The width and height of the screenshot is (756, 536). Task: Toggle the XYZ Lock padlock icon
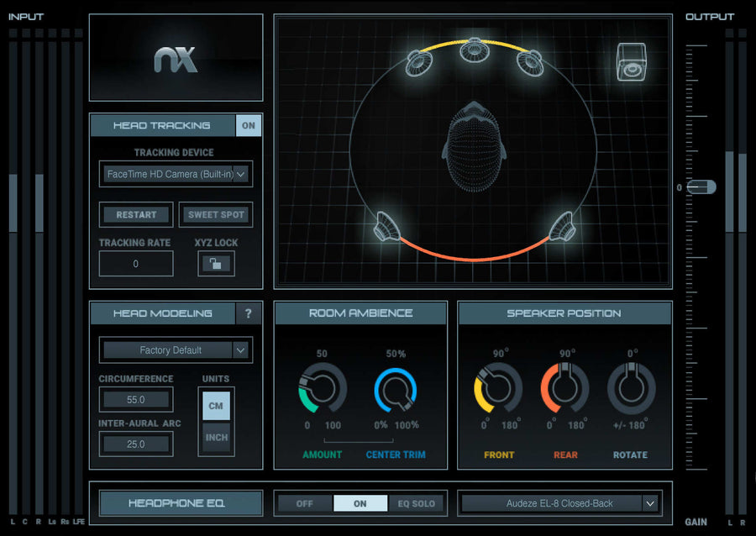216,263
